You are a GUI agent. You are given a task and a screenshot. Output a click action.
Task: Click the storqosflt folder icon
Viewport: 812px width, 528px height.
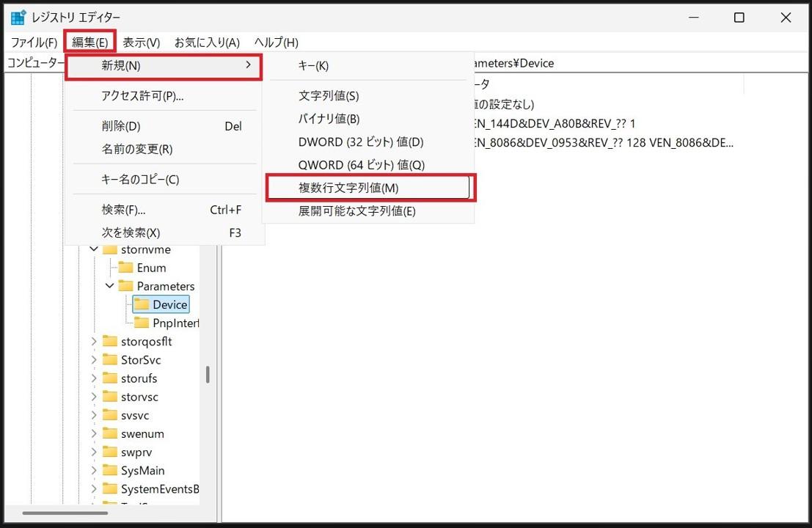click(x=110, y=341)
